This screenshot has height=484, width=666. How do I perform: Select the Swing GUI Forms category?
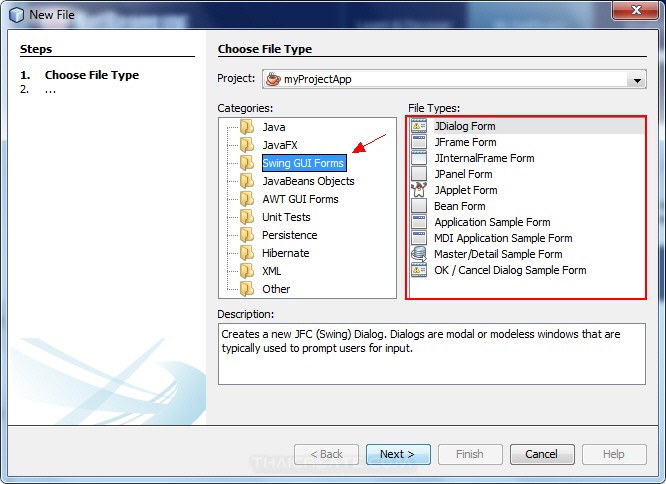coord(303,163)
